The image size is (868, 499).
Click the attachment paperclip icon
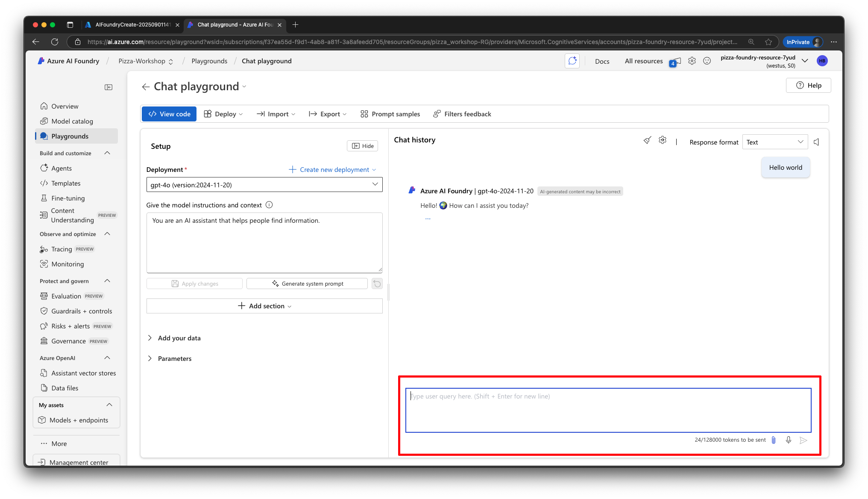pyautogui.click(x=774, y=440)
